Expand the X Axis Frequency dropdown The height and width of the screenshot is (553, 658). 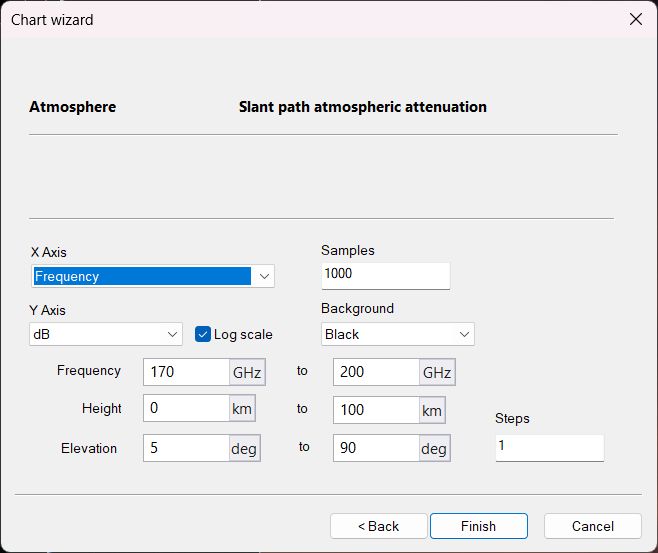[263, 276]
